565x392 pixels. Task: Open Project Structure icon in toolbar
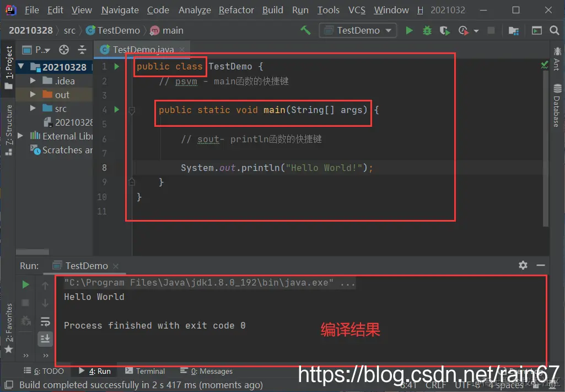[514, 31]
